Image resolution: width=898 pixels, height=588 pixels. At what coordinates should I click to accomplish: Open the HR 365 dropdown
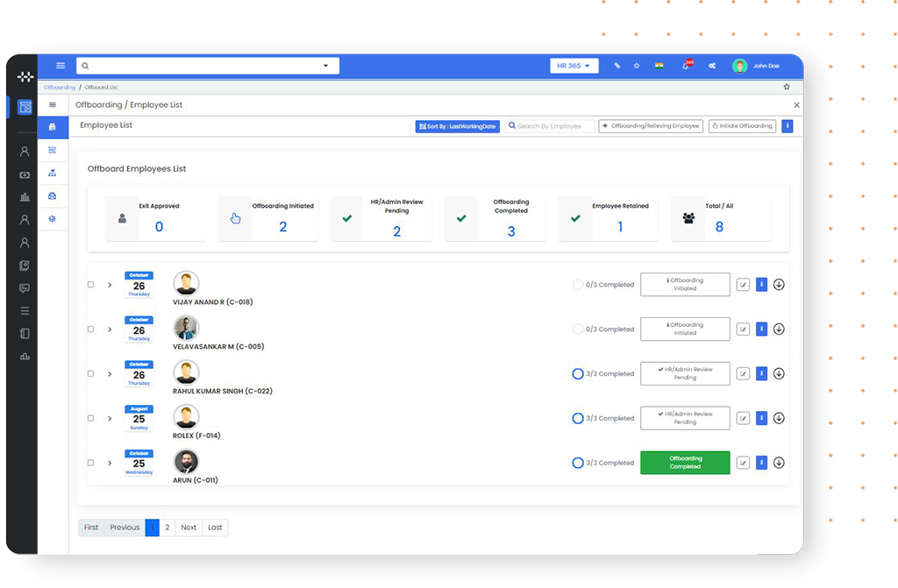tap(574, 65)
